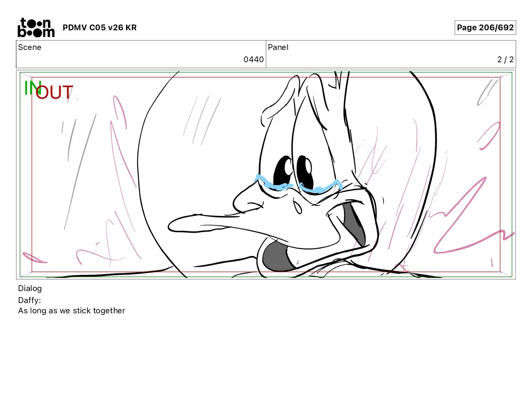532x411 pixels.
Task: Click the "Dialog" caption heading
Action: [x=30, y=289]
